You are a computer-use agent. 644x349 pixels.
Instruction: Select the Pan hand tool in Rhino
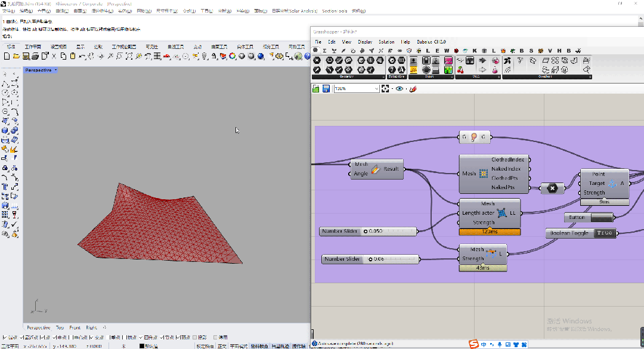point(91,56)
